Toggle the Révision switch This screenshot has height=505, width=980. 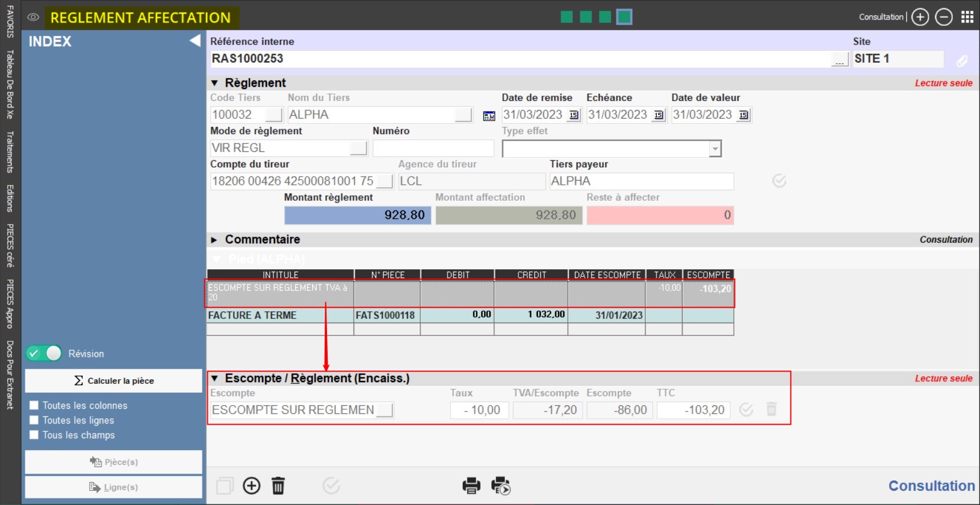point(44,353)
